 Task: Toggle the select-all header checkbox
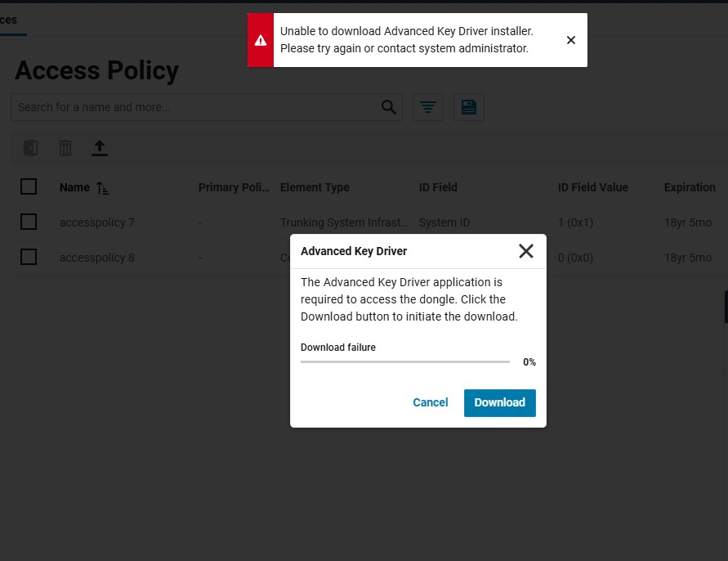coord(29,186)
